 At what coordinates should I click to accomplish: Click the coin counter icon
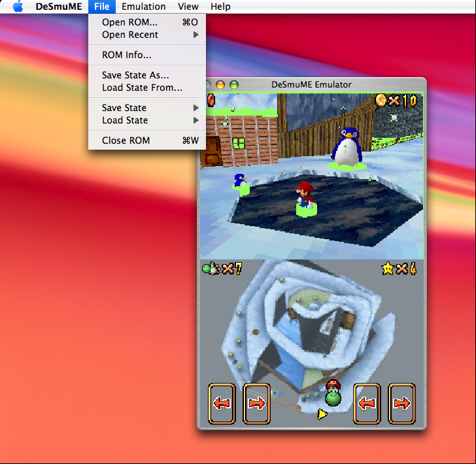pos(381,101)
